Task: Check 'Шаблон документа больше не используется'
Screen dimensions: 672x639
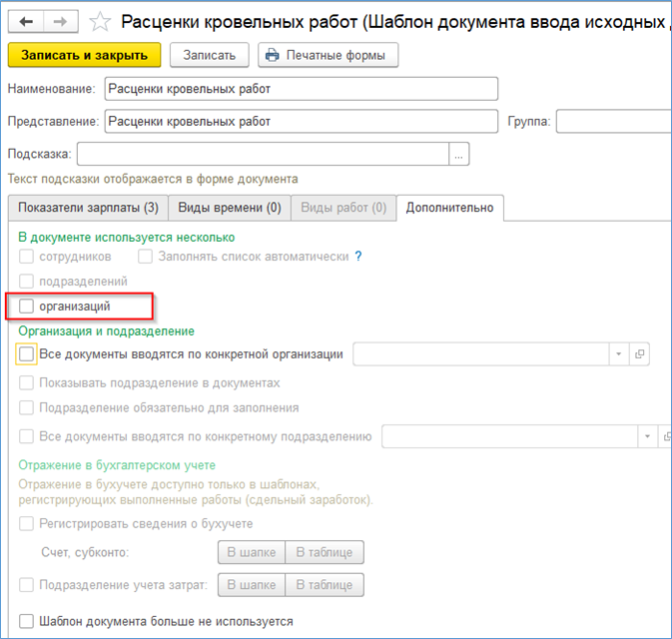Action: (27, 621)
